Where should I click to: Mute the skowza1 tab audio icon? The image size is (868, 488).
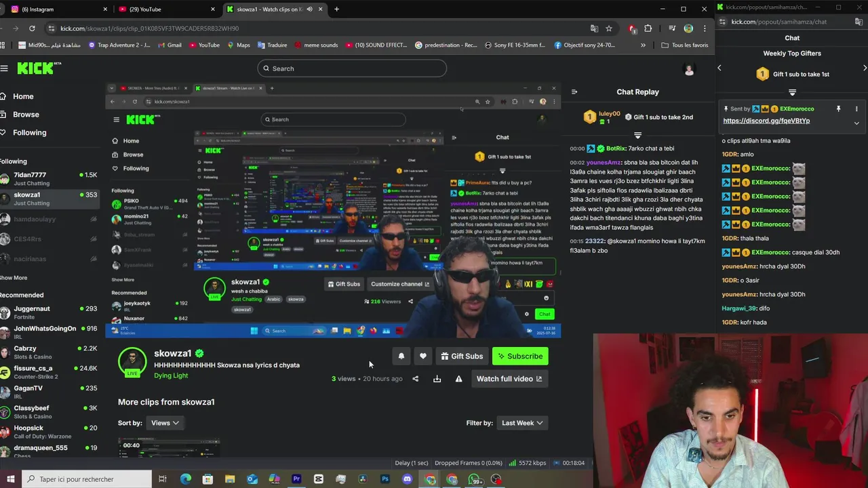[310, 9]
